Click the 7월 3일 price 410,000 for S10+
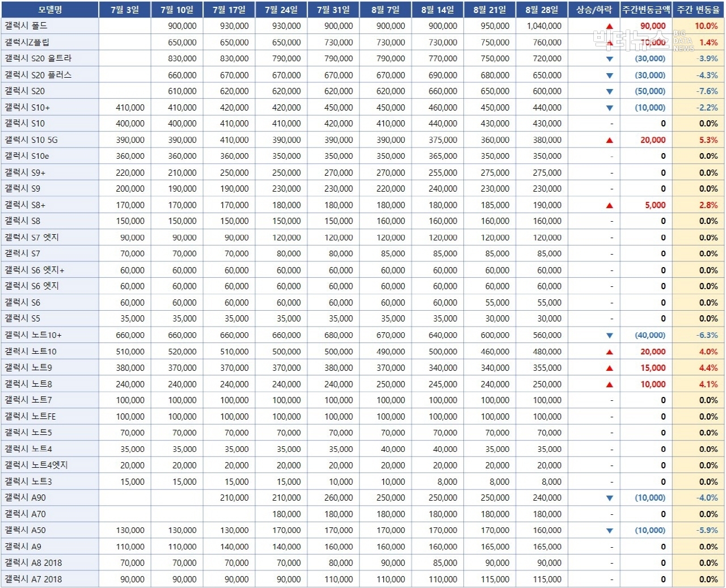Viewport: 726px width, 588px height. click(130, 108)
